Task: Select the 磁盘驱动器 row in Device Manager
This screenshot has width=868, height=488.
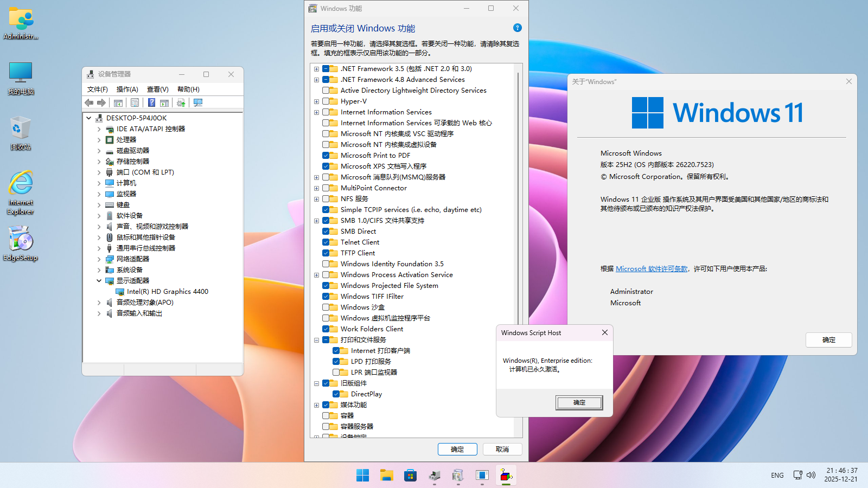Action: [x=132, y=150]
